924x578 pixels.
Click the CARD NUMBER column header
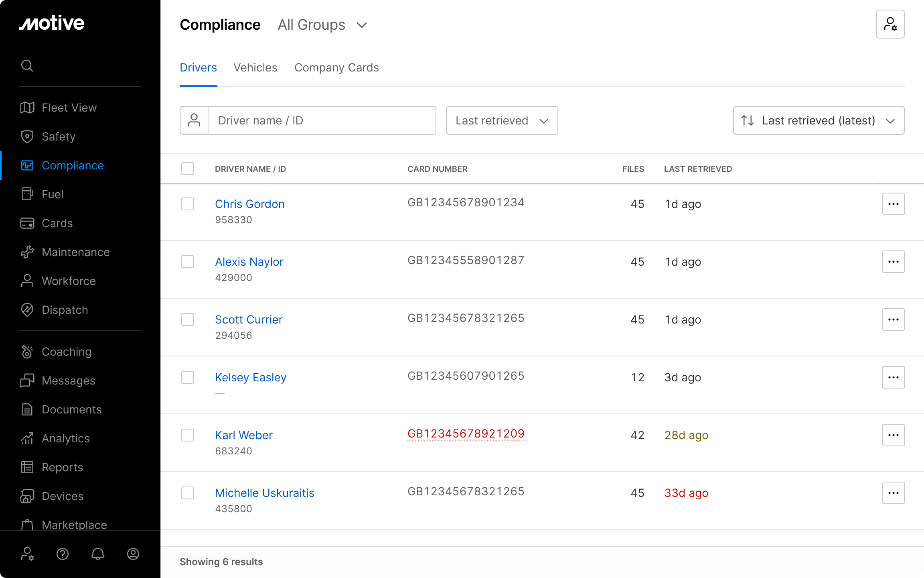pyautogui.click(x=438, y=169)
